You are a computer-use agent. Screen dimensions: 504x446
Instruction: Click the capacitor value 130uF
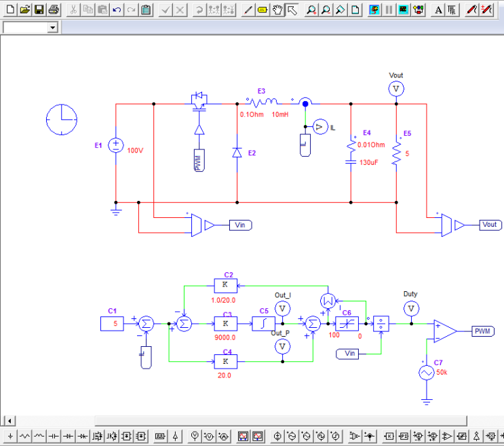coord(369,162)
